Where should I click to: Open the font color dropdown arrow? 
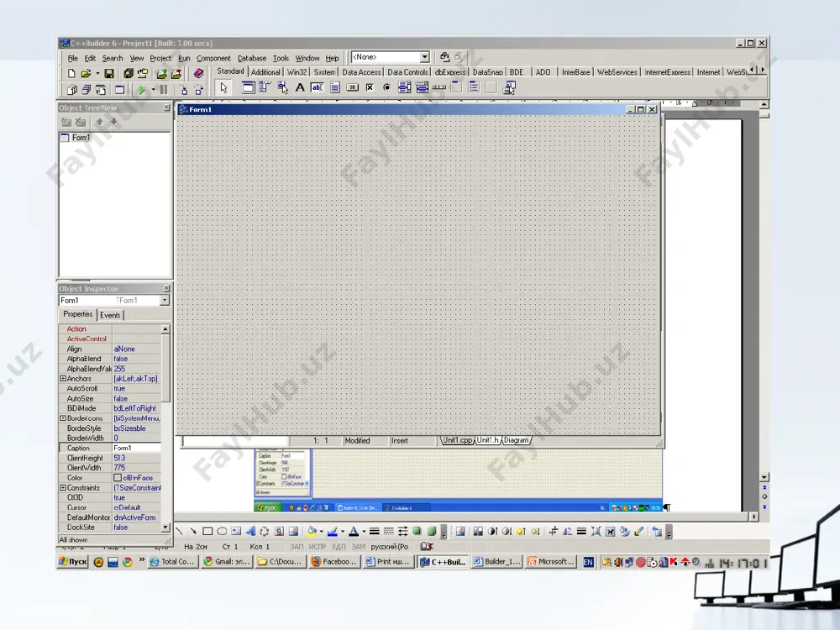(364, 532)
